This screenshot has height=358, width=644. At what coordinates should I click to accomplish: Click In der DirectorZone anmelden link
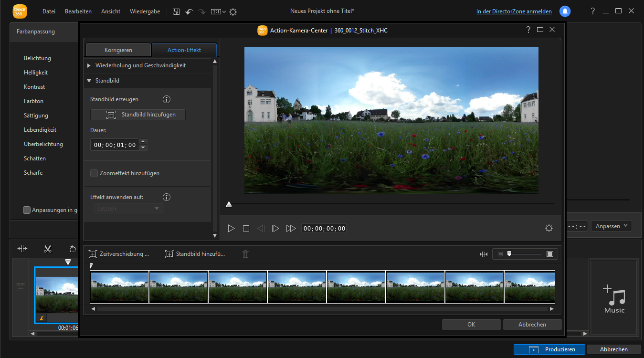coord(514,11)
